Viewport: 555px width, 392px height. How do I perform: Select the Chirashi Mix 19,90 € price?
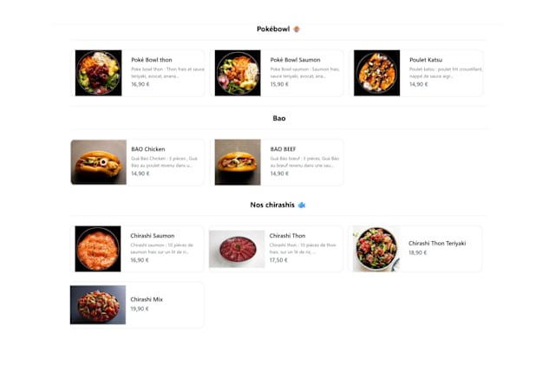[x=140, y=309]
